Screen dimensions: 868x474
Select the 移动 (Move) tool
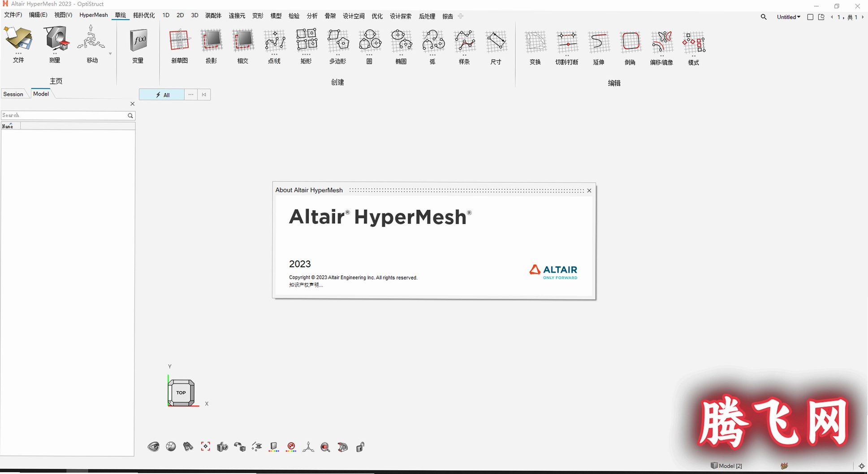pos(91,44)
